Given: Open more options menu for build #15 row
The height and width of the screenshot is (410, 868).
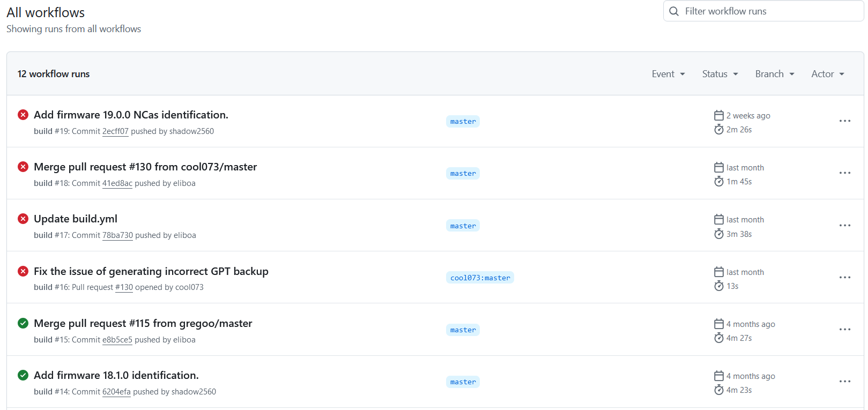Looking at the screenshot, I should click(845, 330).
